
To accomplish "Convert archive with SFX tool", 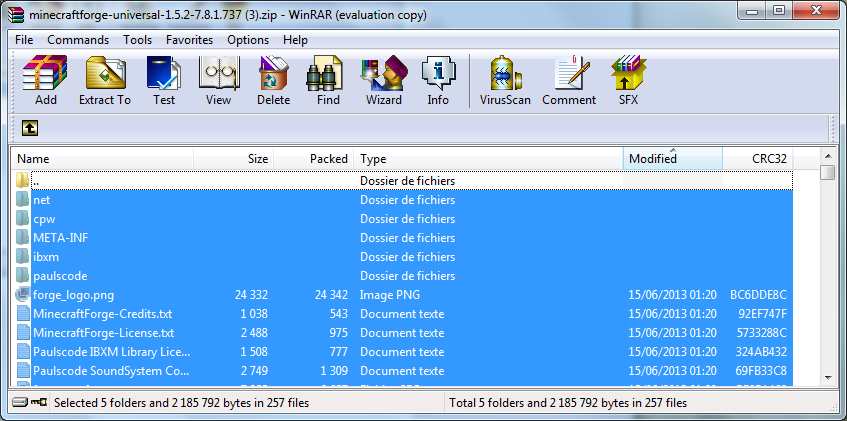I will click(628, 81).
